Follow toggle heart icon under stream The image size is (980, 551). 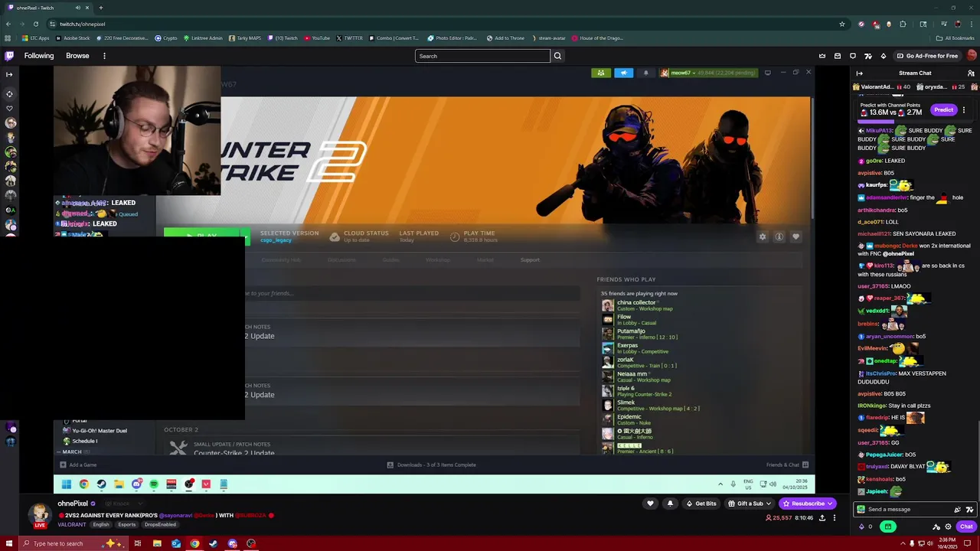point(650,504)
